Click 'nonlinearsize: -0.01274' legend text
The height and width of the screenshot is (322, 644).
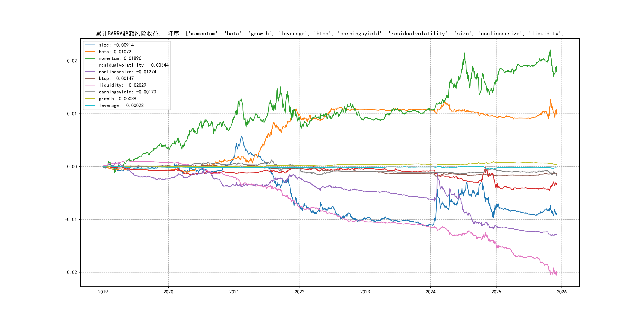127,72
